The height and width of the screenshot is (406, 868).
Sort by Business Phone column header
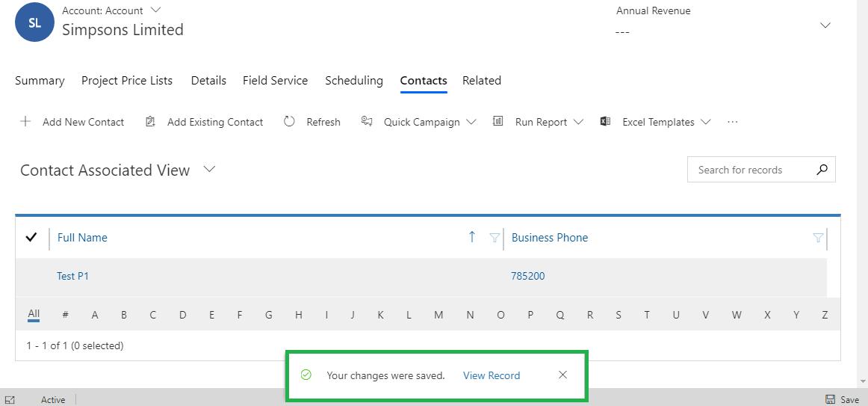[x=550, y=238]
